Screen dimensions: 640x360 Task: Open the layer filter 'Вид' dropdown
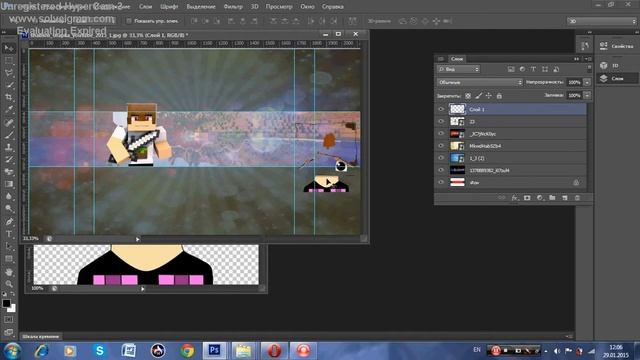click(458, 69)
